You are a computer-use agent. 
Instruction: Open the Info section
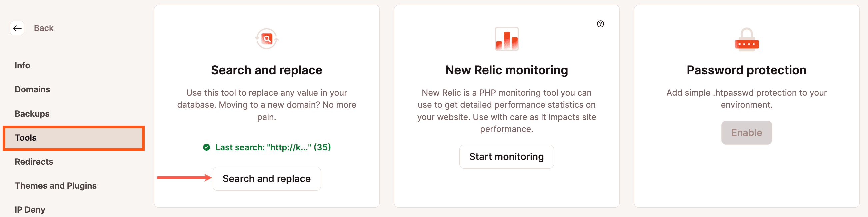22,65
